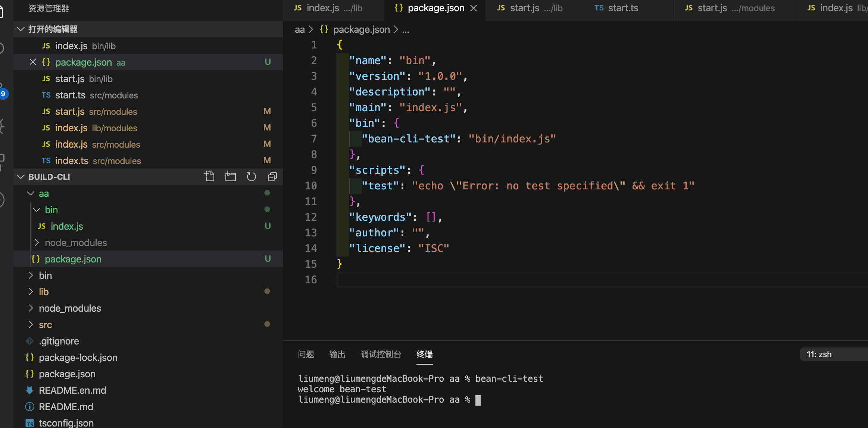Screen dimensions: 868x428
Task: Open tsconfig.json in explorer
Action: pyautogui.click(x=148, y=422)
